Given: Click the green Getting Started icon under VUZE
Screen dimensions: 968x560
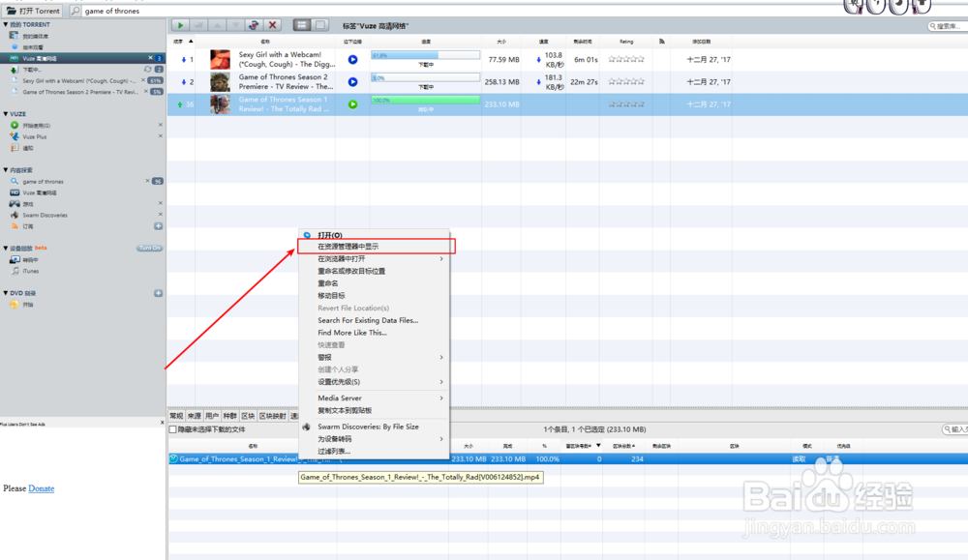Looking at the screenshot, I should [x=15, y=125].
